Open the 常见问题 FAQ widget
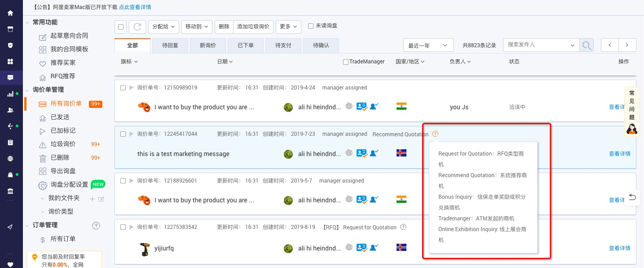Image resolution: width=644 pixels, height=268 pixels. (x=632, y=112)
